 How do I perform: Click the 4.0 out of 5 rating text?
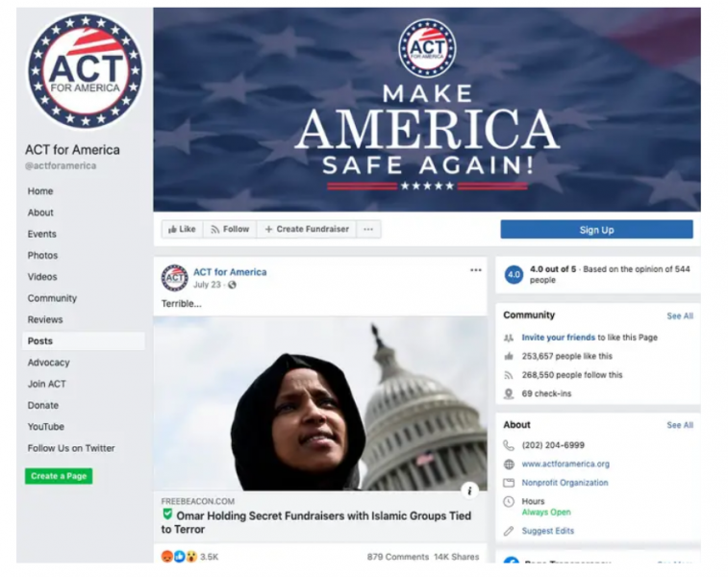tap(553, 268)
